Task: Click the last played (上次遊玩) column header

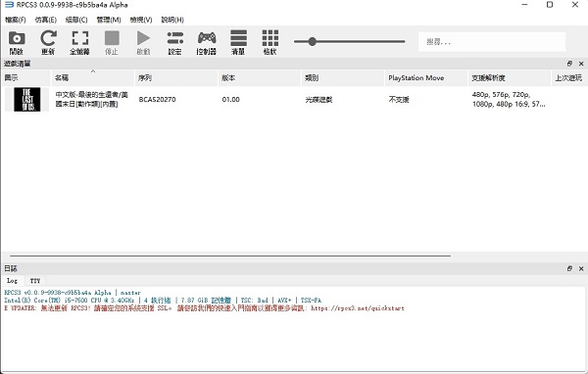Action: pyautogui.click(x=568, y=78)
